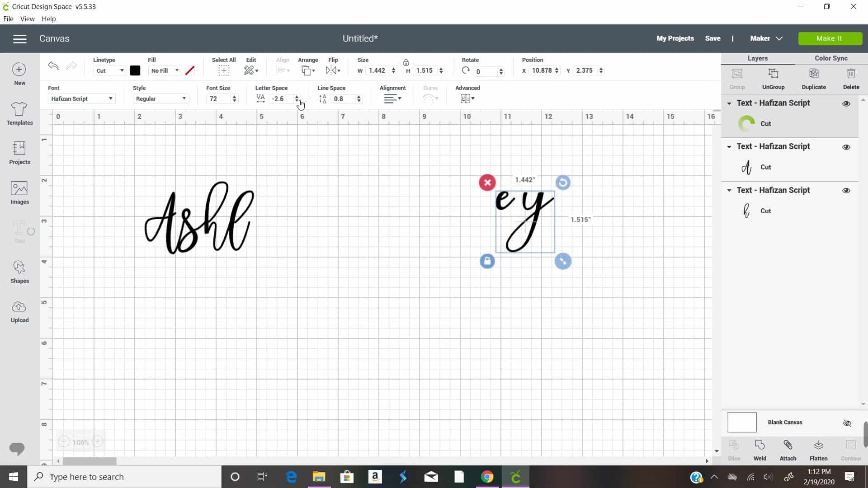This screenshot has height=488, width=868.
Task: Open the hamburger menu next to Canvas
Action: click(x=19, y=39)
